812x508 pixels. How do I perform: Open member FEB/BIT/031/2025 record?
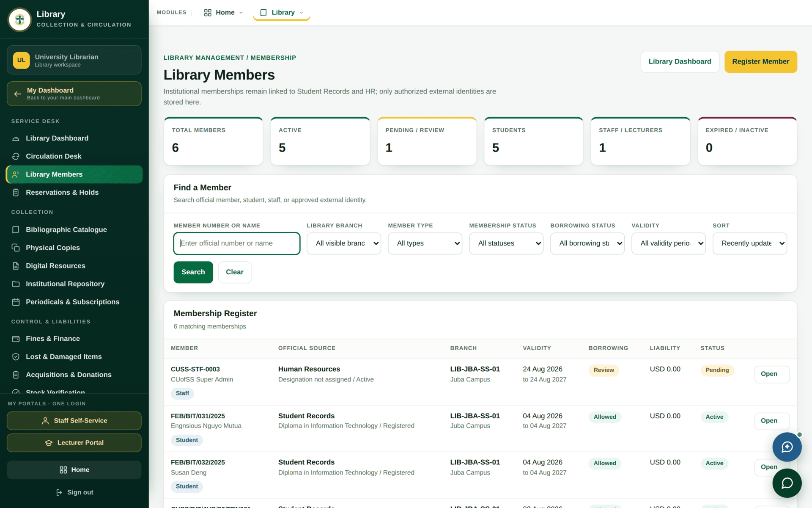point(772,421)
